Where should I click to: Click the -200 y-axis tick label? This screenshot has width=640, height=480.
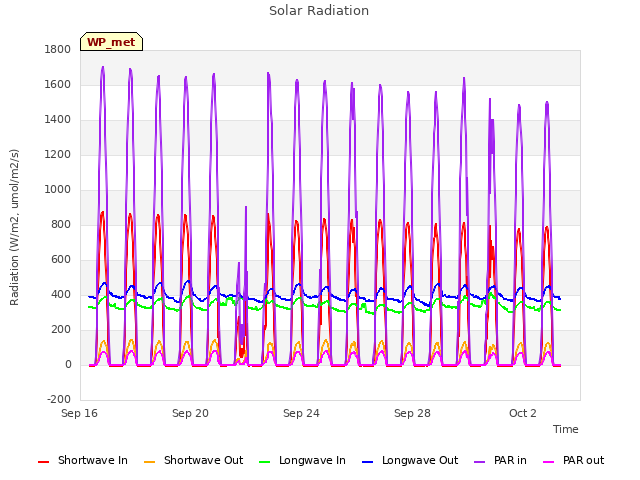tap(59, 399)
